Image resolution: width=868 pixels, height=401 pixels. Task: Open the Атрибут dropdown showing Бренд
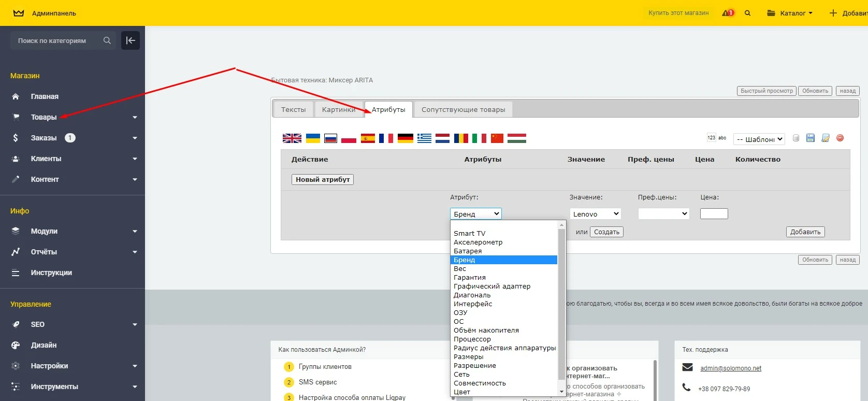click(476, 213)
